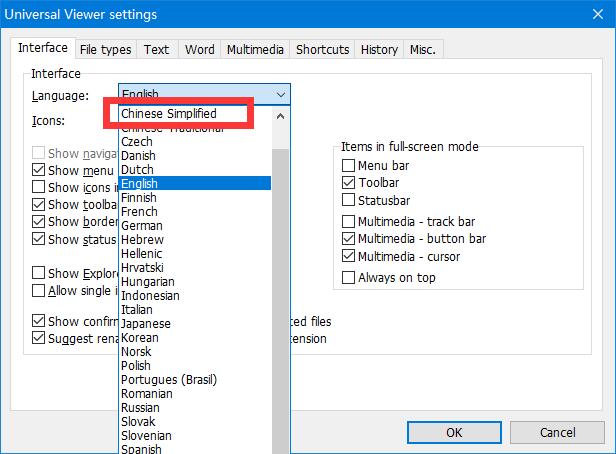This screenshot has height=454, width=616.
Task: Uncheck Multimedia - button bar option
Action: click(348, 238)
